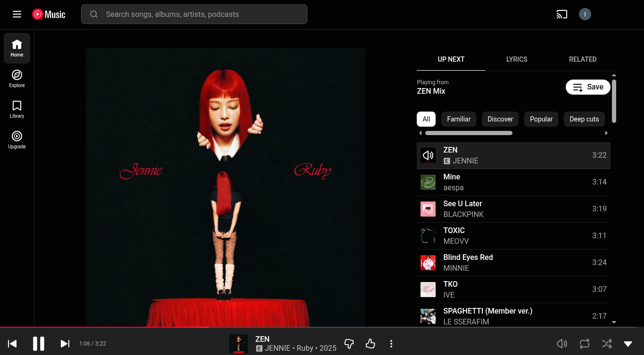Skip to the previous track

pos(13,344)
